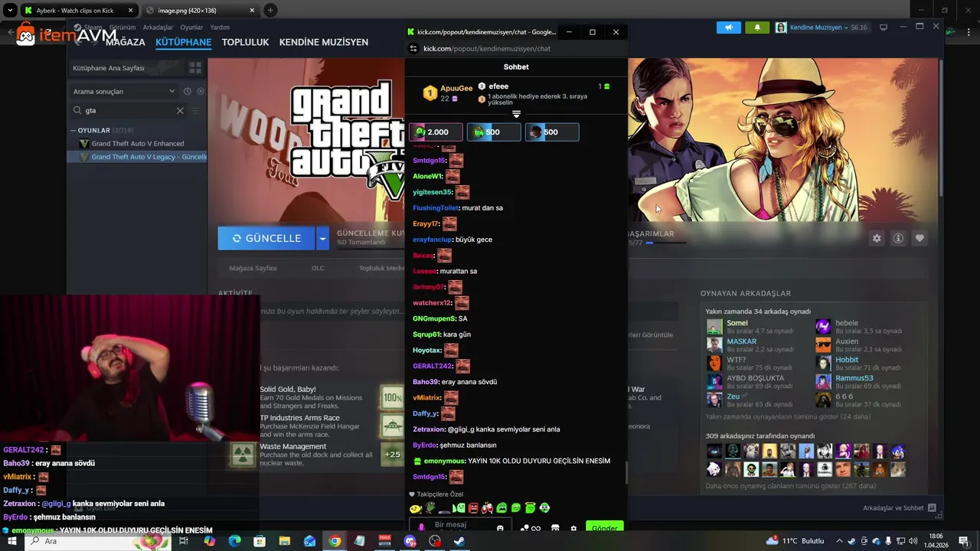The image size is (980, 551).
Task: Open a new browser tab plus
Action: coord(270,11)
